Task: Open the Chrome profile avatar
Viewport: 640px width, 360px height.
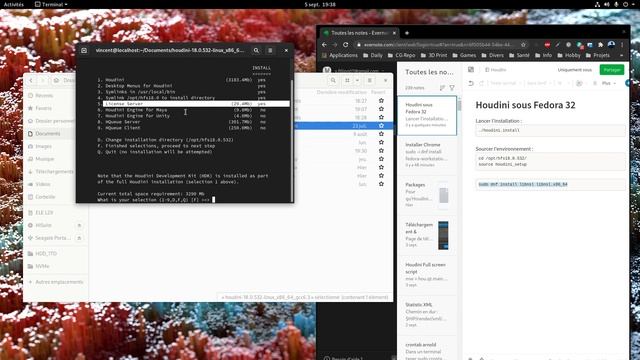Action: tap(611, 44)
